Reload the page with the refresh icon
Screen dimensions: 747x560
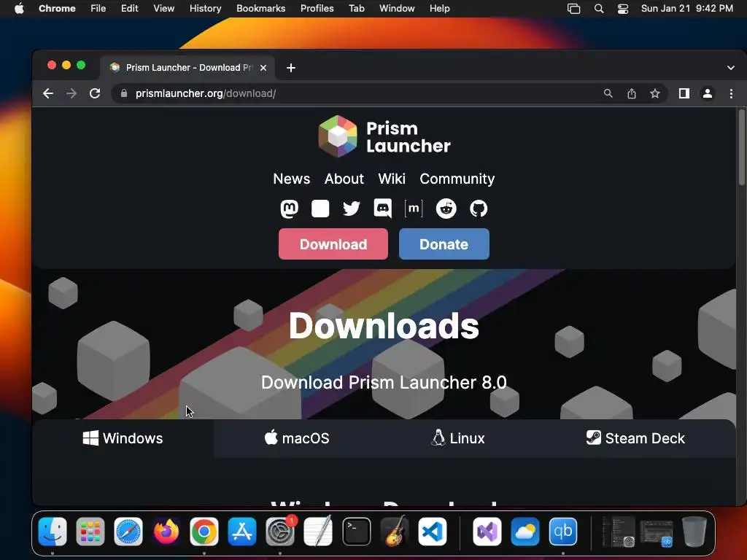coord(95,93)
